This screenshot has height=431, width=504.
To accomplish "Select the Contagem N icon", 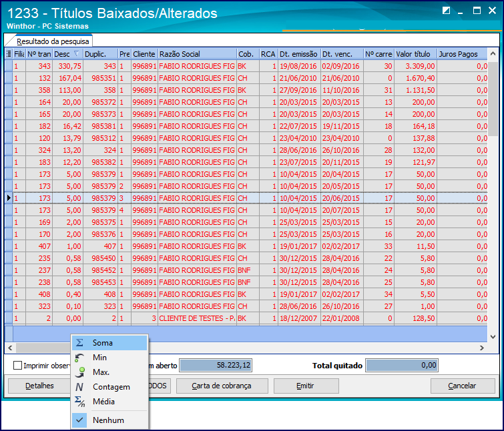I will tap(79, 387).
